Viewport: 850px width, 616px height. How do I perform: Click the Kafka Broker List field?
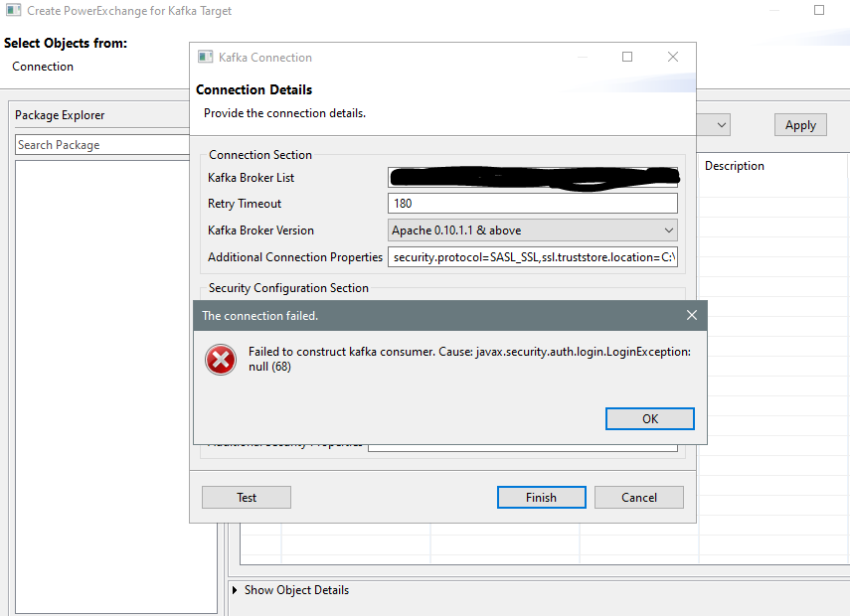click(532, 178)
